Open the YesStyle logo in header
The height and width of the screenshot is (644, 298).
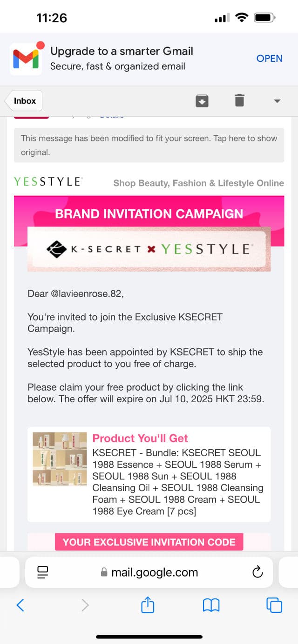[48, 182]
